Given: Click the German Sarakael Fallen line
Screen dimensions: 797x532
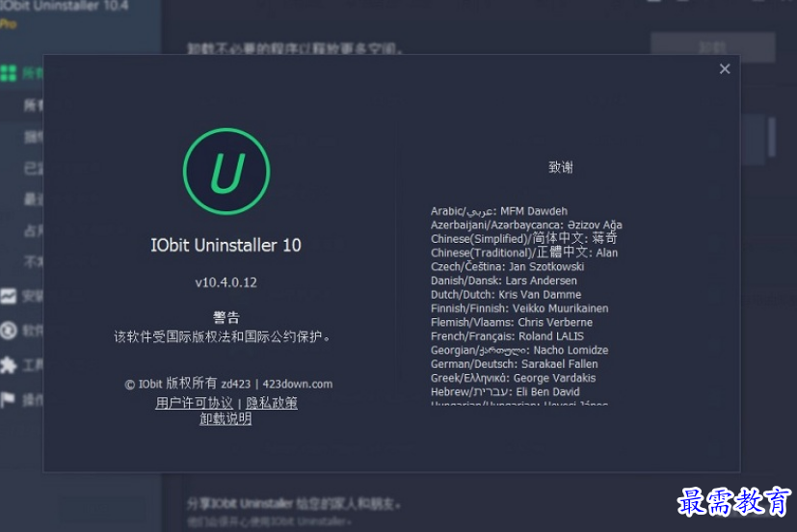Looking at the screenshot, I should point(515,363).
